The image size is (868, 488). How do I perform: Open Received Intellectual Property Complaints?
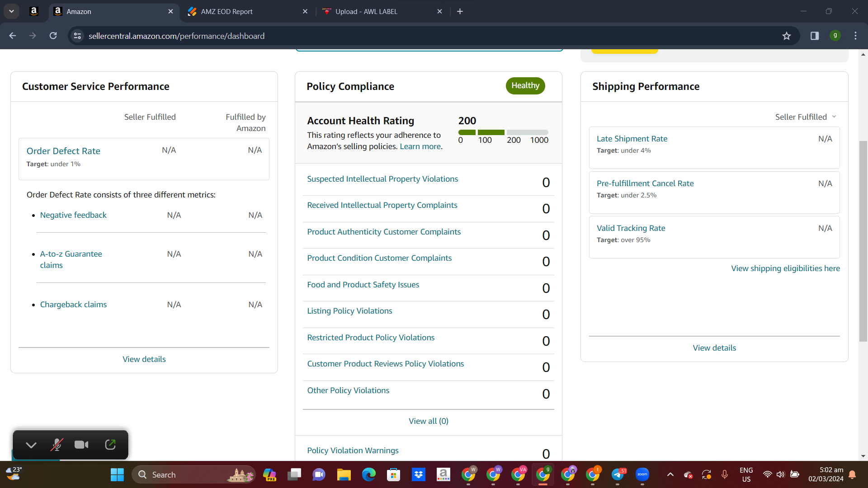coord(382,205)
